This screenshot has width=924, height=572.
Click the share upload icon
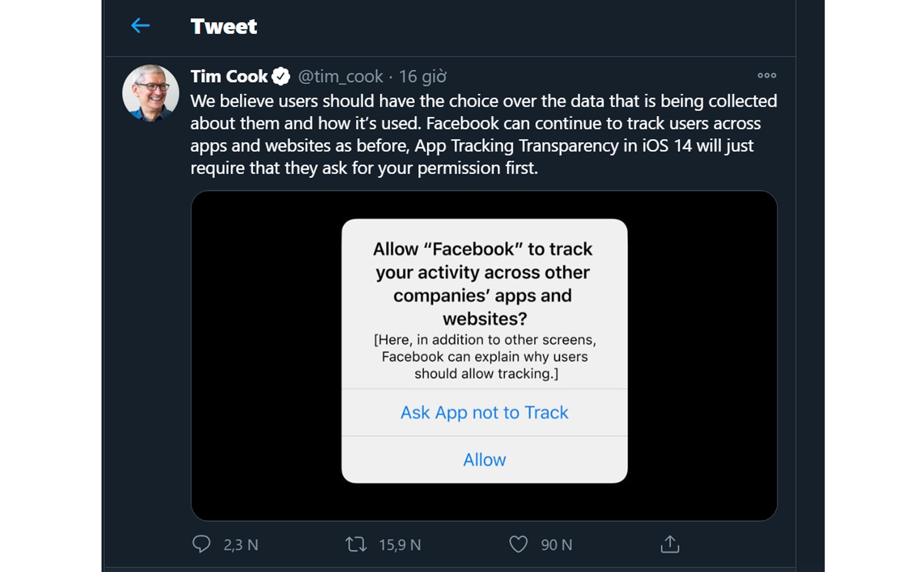[671, 544]
